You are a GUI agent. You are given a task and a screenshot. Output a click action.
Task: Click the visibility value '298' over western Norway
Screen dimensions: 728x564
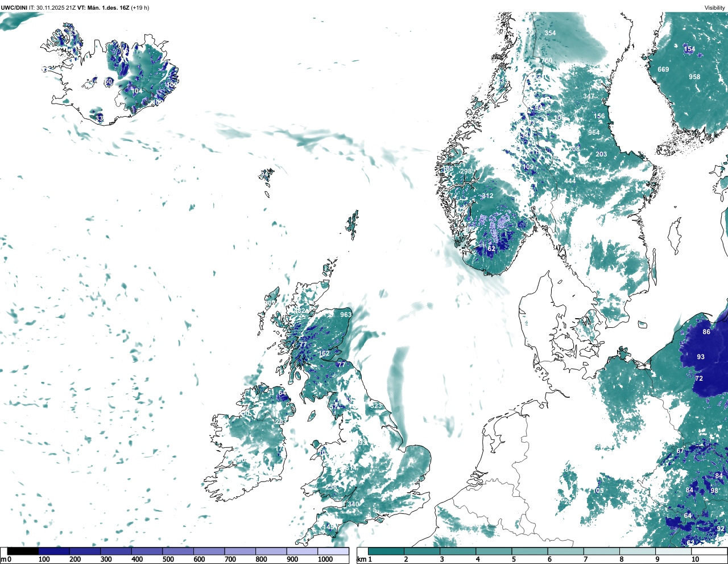click(x=466, y=171)
